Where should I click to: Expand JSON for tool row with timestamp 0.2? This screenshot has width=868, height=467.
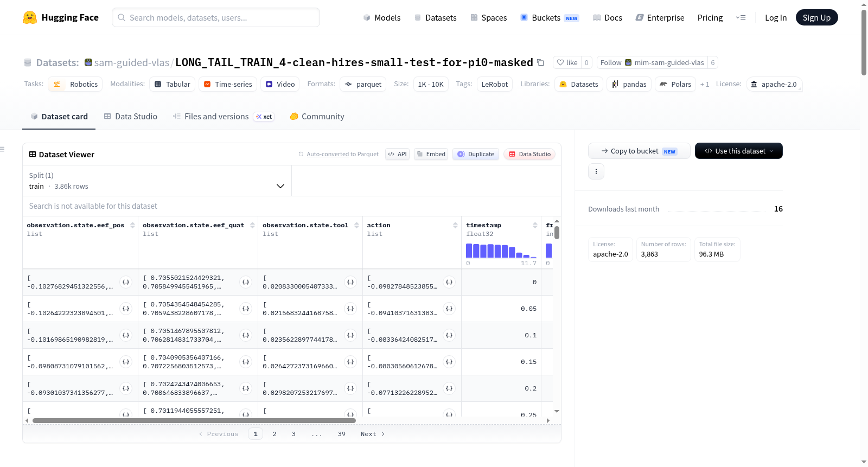pyautogui.click(x=350, y=388)
